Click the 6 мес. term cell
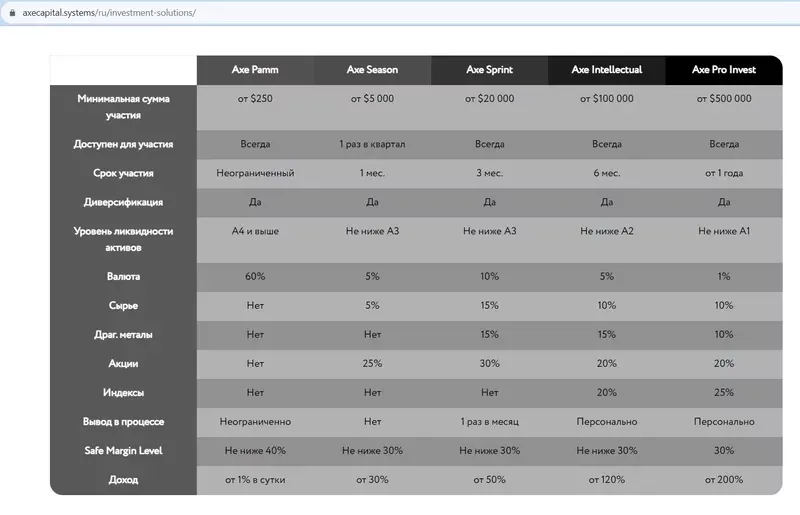The image size is (800, 515). coord(607,174)
